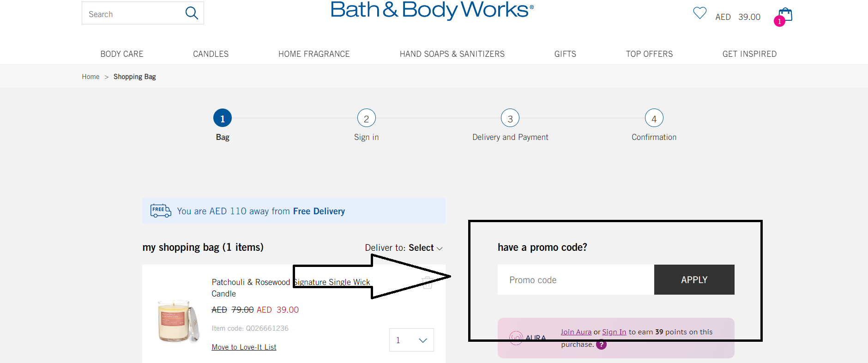Open the CANDLES menu

(x=211, y=54)
